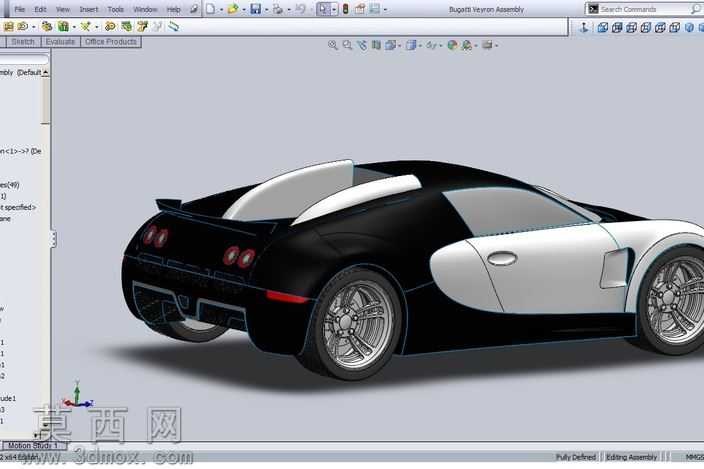Expand View Settings dropdown arrow
Image resolution: width=704 pixels, height=469 pixels.
point(496,45)
